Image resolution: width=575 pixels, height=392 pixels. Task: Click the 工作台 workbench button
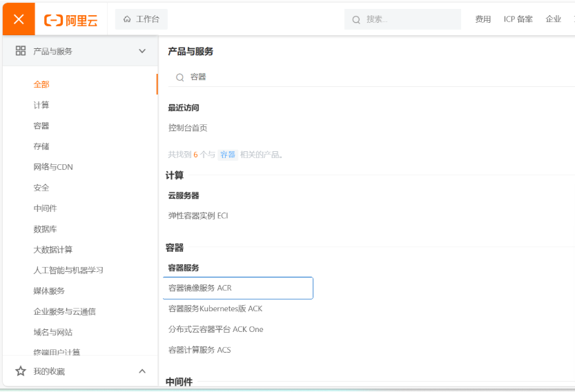141,19
